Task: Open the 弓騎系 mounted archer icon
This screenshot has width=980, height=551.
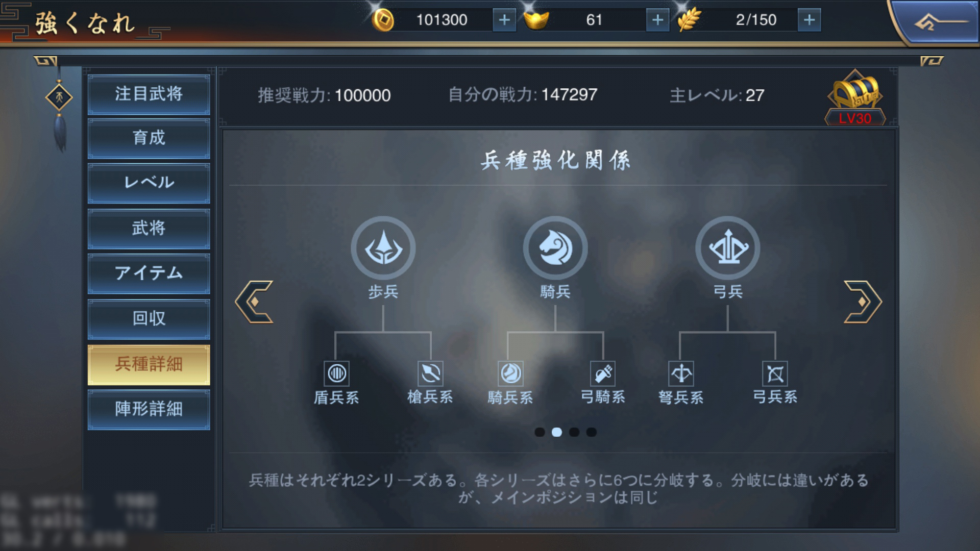Action: [x=603, y=373]
